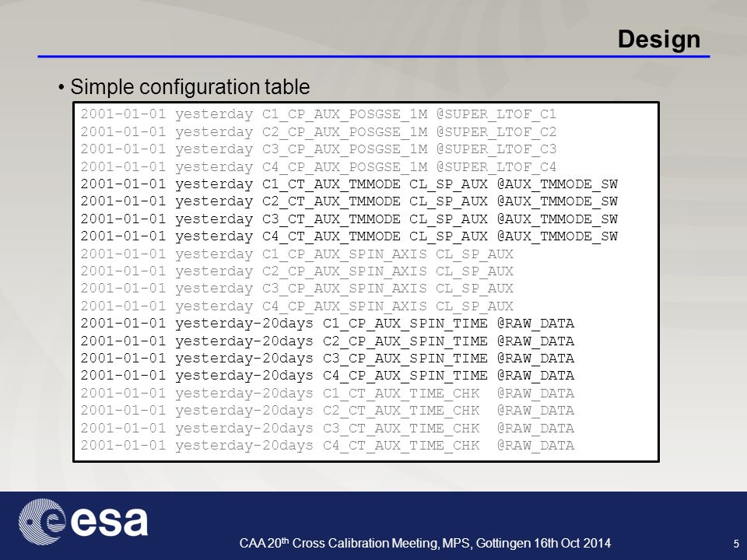
Task: Click the row 'C3_CP_AUX_SPIN_AXIS CL_SP_AUX'
Action: click(x=296, y=289)
